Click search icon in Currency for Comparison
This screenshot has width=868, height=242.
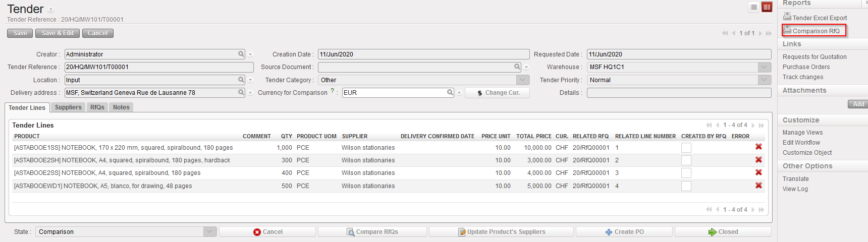pyautogui.click(x=450, y=93)
